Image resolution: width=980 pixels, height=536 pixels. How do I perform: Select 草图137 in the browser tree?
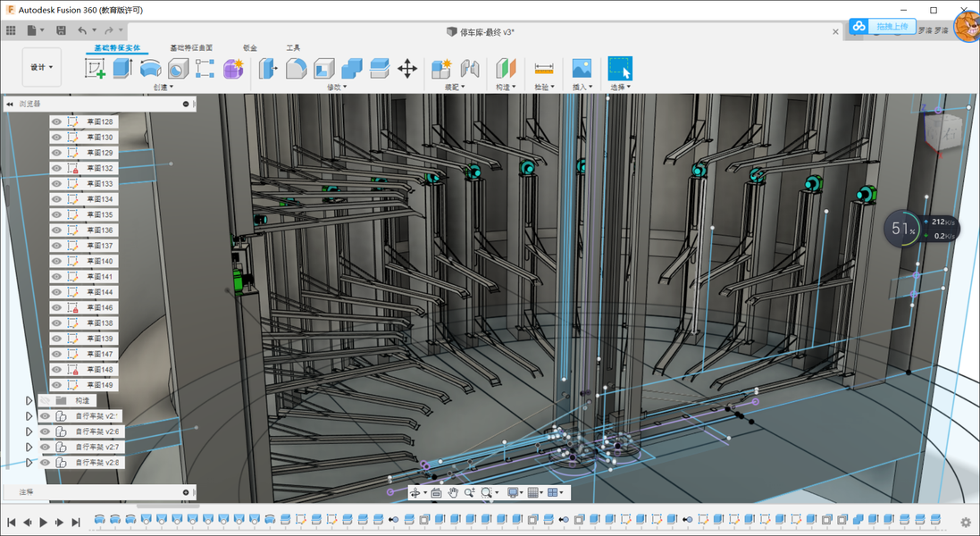100,246
